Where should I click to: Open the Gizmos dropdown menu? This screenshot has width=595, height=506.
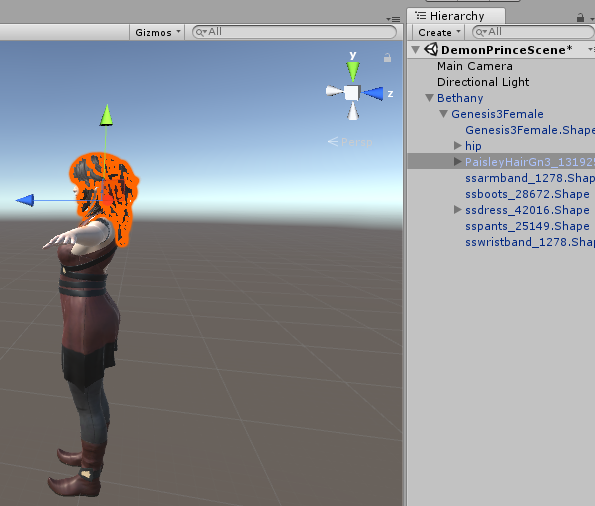pos(157,32)
